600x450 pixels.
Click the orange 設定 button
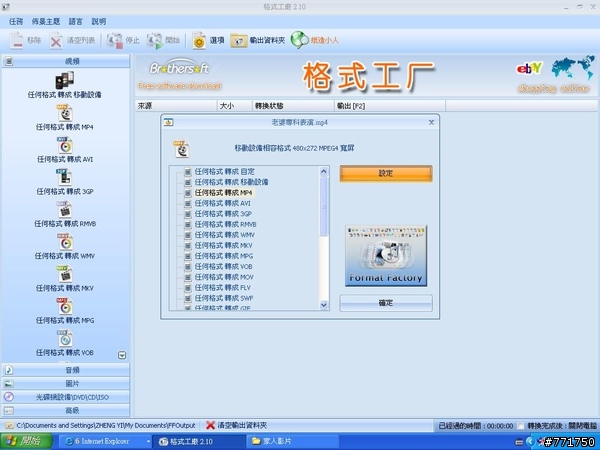pos(386,173)
